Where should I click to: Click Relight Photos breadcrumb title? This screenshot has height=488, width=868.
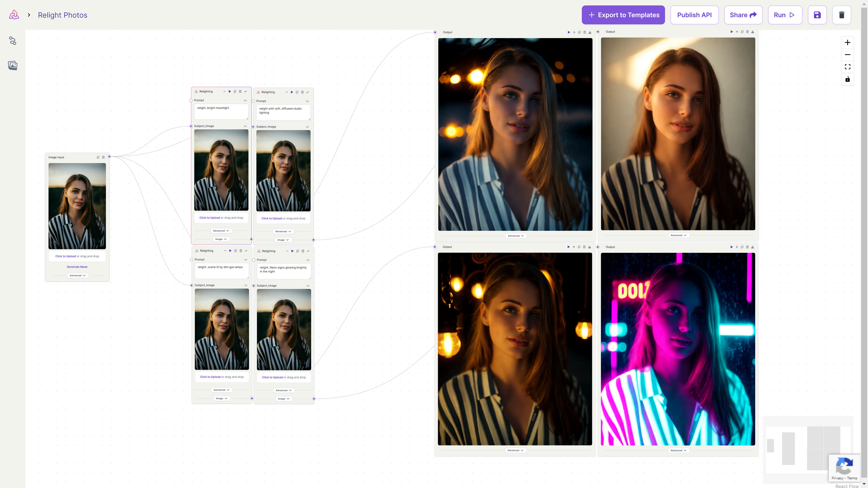62,15
